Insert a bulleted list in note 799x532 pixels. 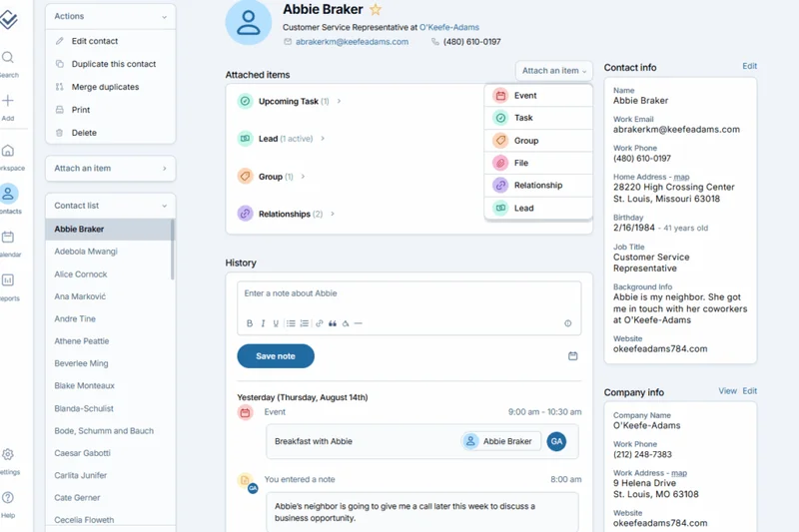coord(291,323)
